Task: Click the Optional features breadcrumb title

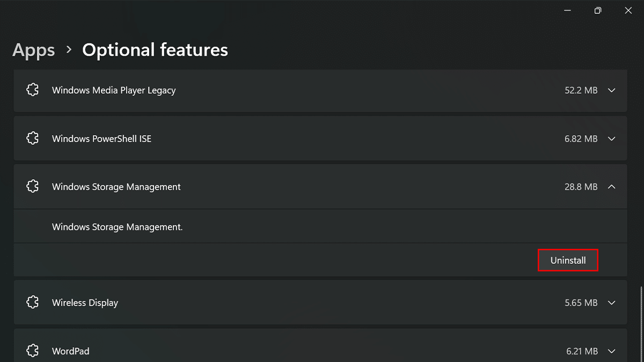Action: coord(155,50)
